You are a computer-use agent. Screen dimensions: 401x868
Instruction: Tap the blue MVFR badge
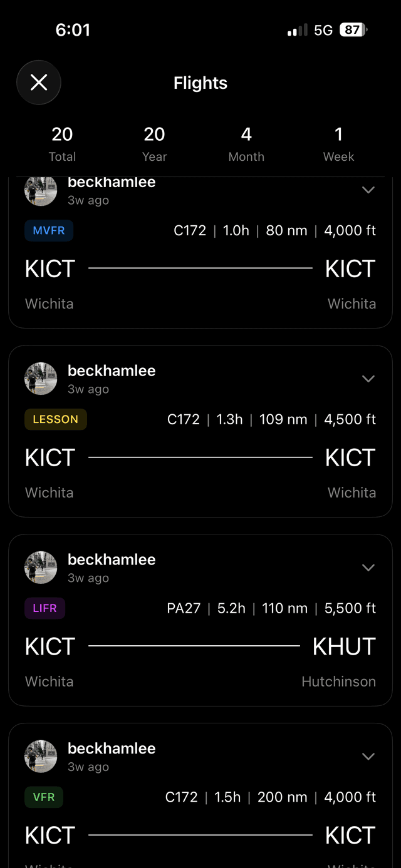click(49, 230)
